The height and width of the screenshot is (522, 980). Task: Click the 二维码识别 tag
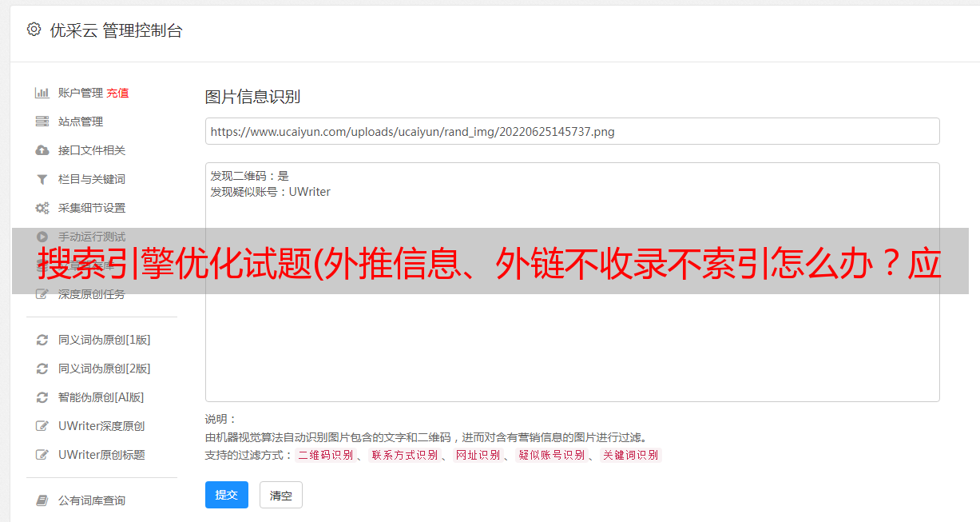click(326, 455)
